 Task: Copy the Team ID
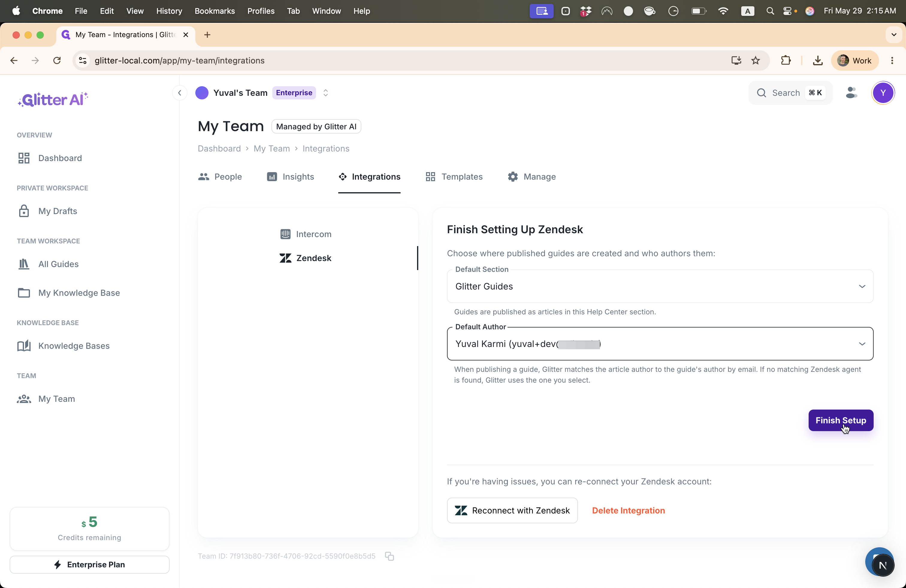click(x=389, y=556)
